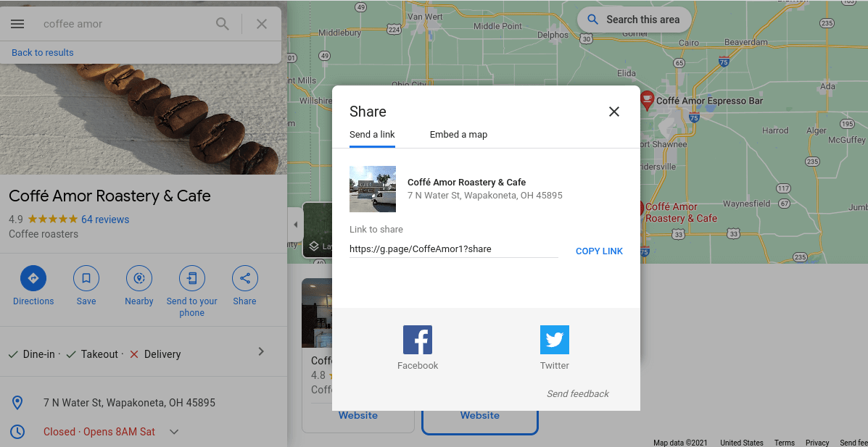Share to Twitter
The width and height of the screenshot is (868, 447).
pos(555,340)
